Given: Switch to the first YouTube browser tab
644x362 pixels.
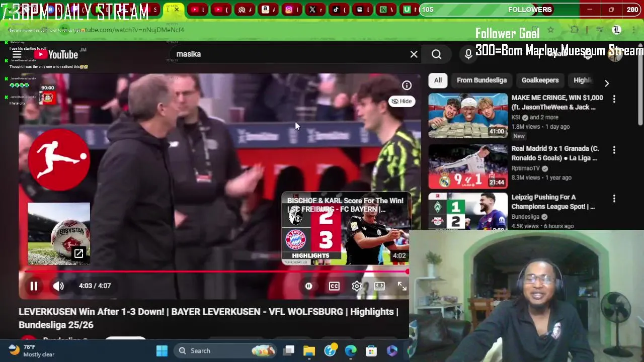Looking at the screenshot, I should click(x=197, y=10).
